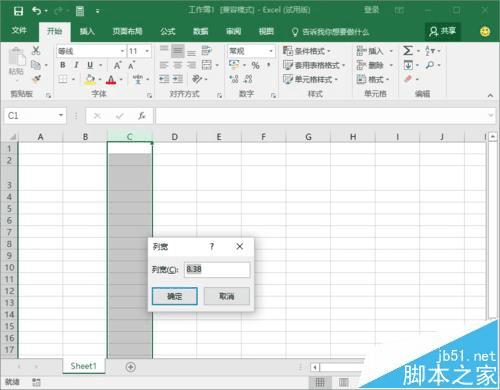Click the insert function fx icon
Screen dimensions: 500x390
pyautogui.click(x=142, y=116)
